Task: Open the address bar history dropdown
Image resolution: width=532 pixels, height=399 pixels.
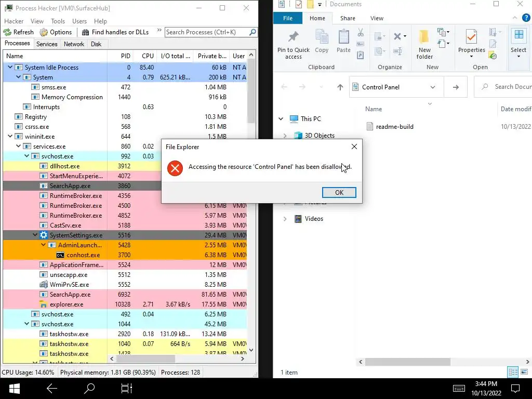Action: 433,87
